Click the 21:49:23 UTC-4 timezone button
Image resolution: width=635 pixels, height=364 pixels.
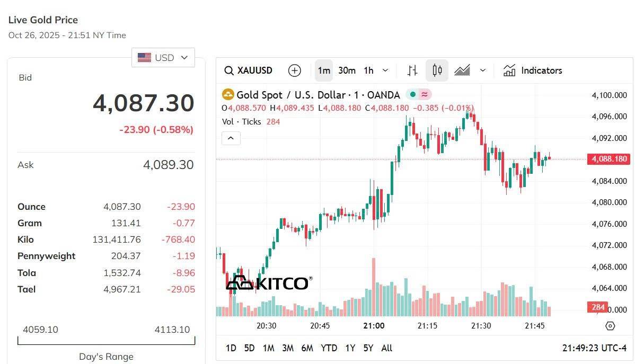(594, 348)
